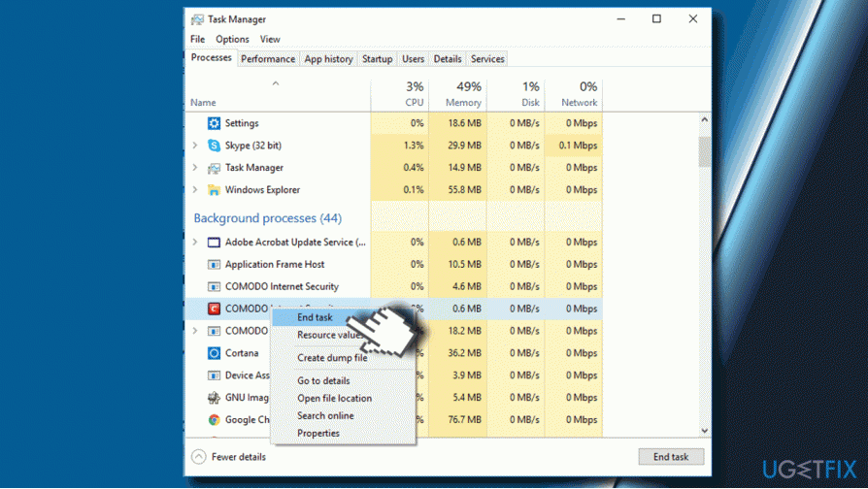Image resolution: width=868 pixels, height=489 pixels.
Task: Collapse view with Fewer details arrow icon
Action: click(x=199, y=457)
